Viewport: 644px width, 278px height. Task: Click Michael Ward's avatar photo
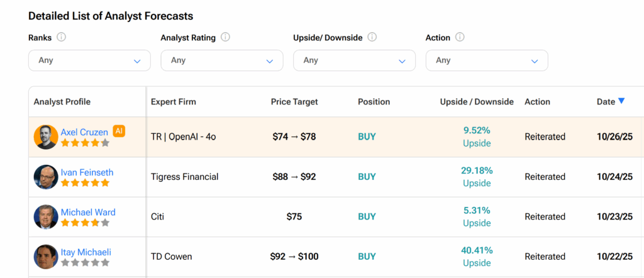[x=46, y=217]
